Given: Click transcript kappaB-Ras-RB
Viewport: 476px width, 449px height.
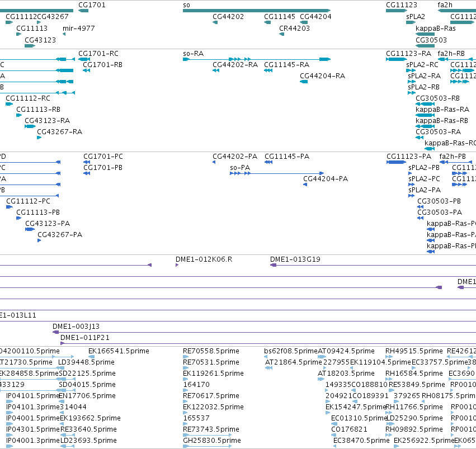Looking at the screenshot, I should tap(442, 120).
